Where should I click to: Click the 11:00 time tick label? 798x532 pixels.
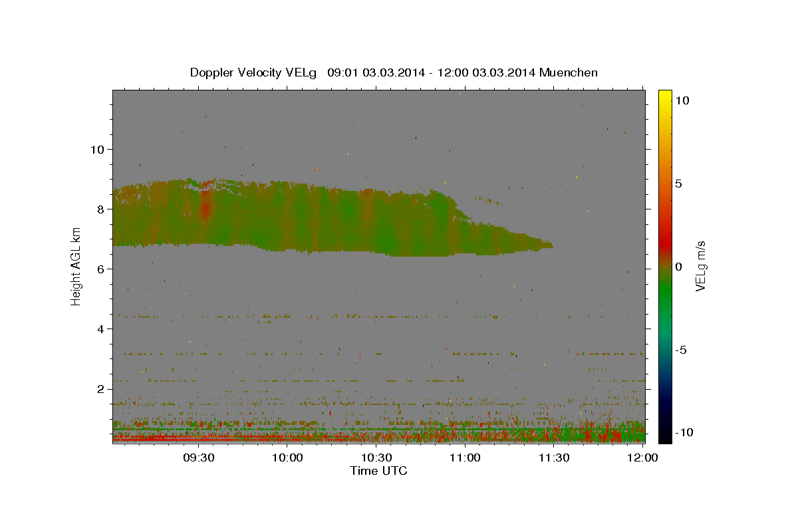tap(465, 458)
